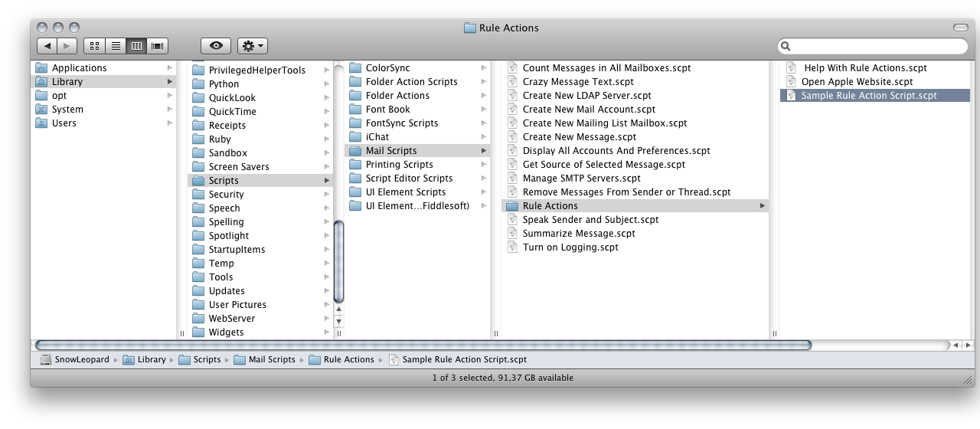Screen dimensions: 980x429
Task: Click Rule Actions in the path bar
Action: coord(341,359)
